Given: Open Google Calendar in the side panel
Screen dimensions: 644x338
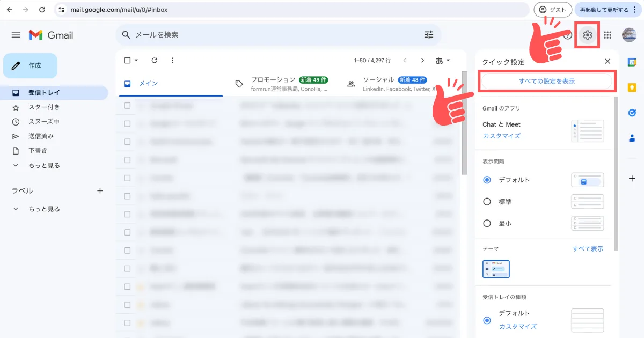Looking at the screenshot, I should (x=632, y=62).
